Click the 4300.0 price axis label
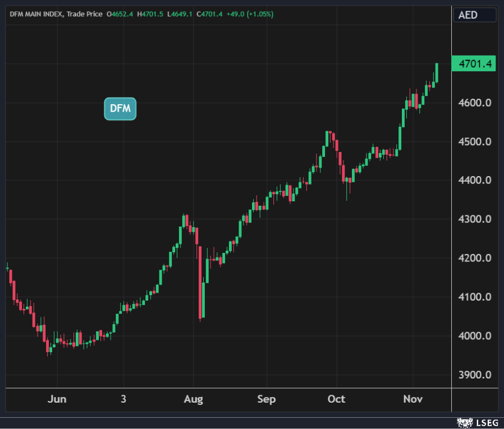The image size is (504, 429). click(x=475, y=219)
